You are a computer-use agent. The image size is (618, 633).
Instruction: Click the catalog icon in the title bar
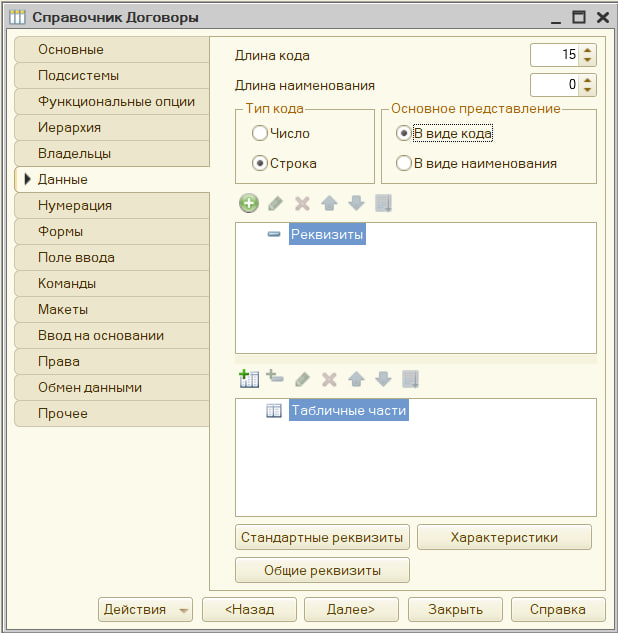click(17, 17)
